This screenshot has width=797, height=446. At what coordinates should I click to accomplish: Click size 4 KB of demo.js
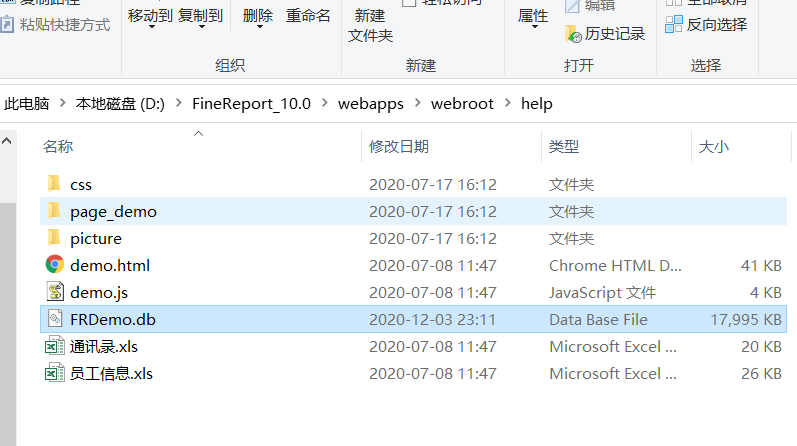(x=765, y=292)
